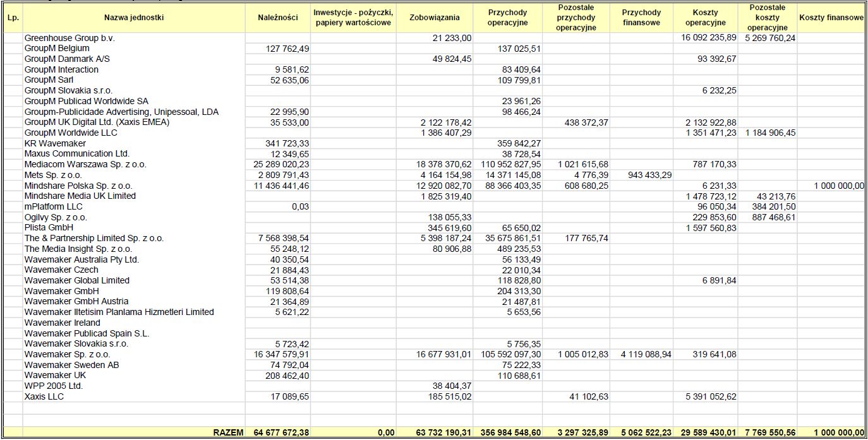Select 'GroupM UK Digital Ltd. (Xaxis EMEA)' cell

[97, 122]
